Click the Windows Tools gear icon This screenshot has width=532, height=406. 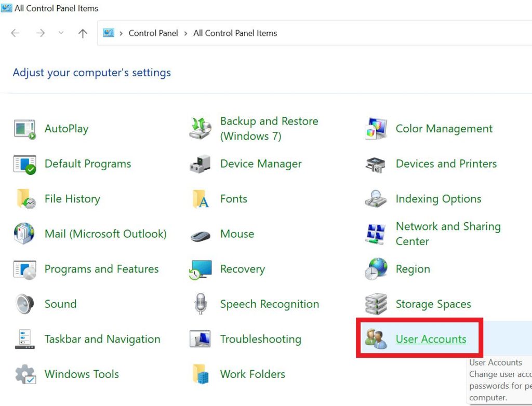pos(24,374)
